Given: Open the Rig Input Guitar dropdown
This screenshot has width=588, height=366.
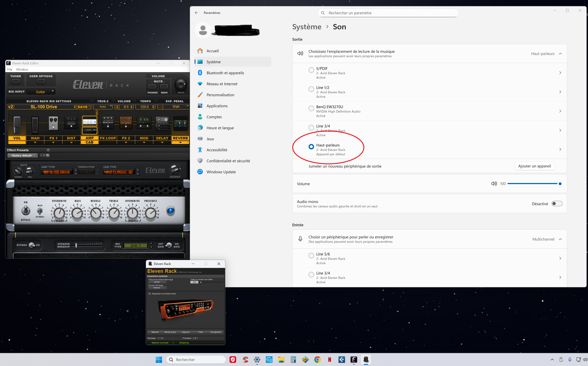Looking at the screenshot, I should [41, 92].
